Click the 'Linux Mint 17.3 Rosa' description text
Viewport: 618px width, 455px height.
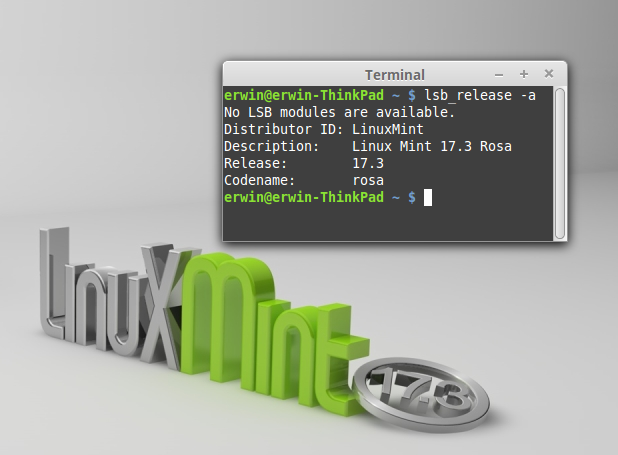[x=432, y=146]
